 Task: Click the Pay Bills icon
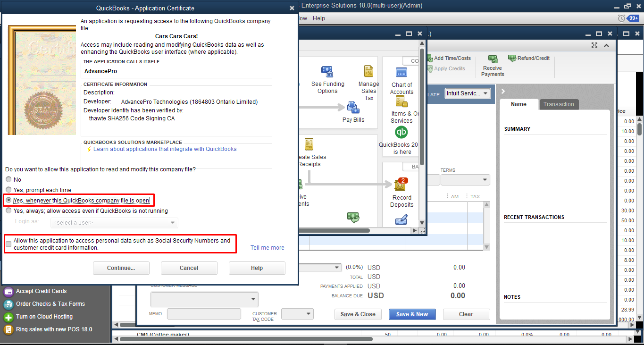point(353,108)
